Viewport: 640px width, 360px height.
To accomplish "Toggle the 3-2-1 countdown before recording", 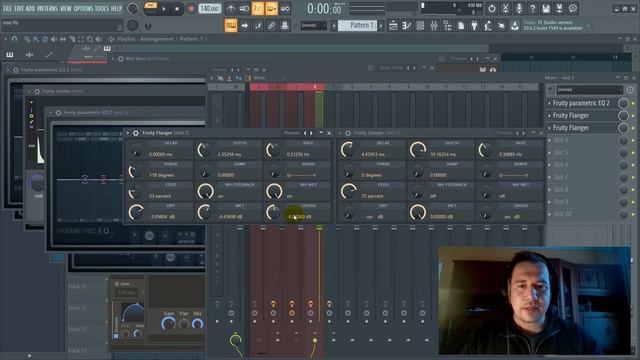I will 258,8.
